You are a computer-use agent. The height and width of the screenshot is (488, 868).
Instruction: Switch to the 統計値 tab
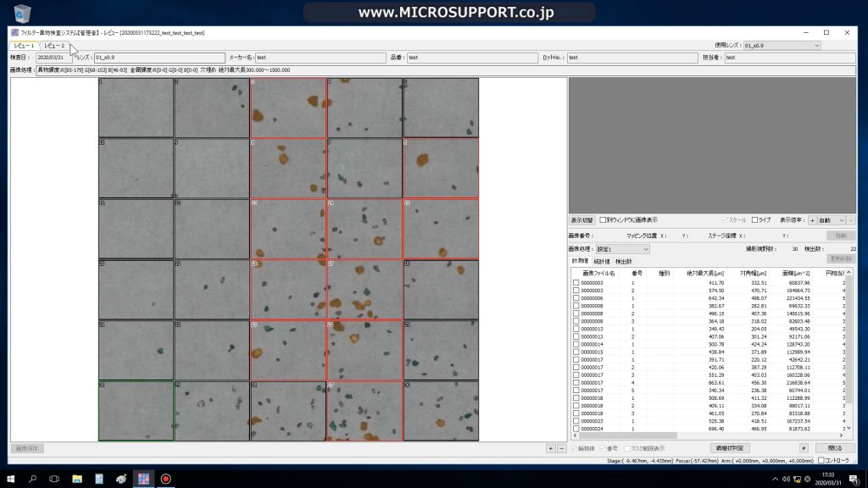pos(602,261)
